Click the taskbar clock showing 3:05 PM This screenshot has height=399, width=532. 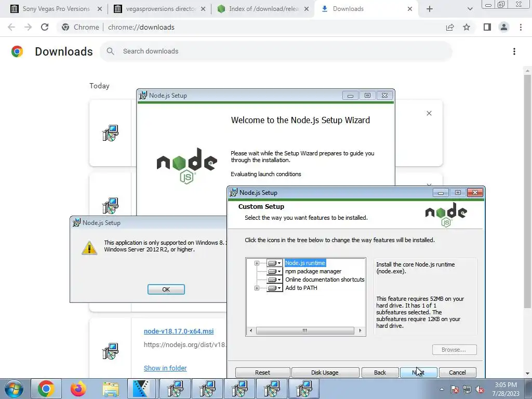[506, 389]
